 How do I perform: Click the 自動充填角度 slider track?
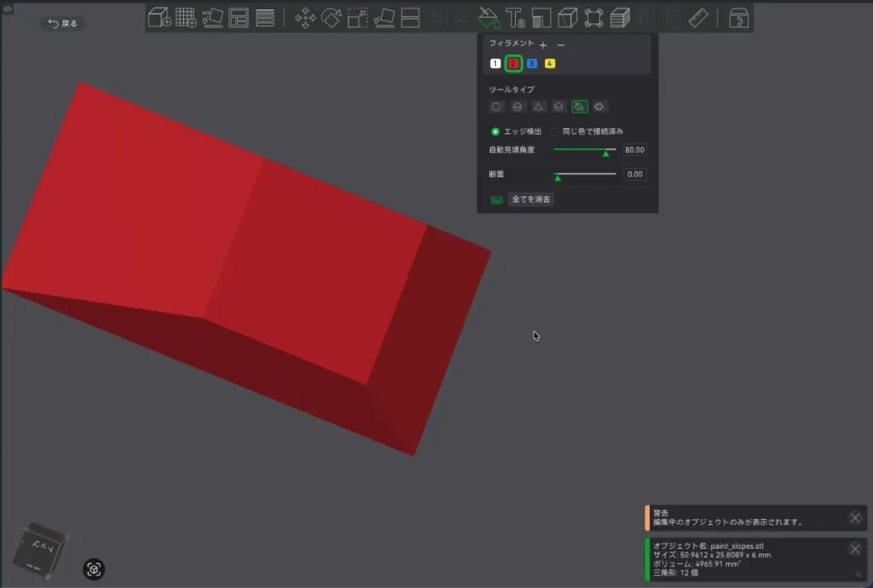pos(585,150)
